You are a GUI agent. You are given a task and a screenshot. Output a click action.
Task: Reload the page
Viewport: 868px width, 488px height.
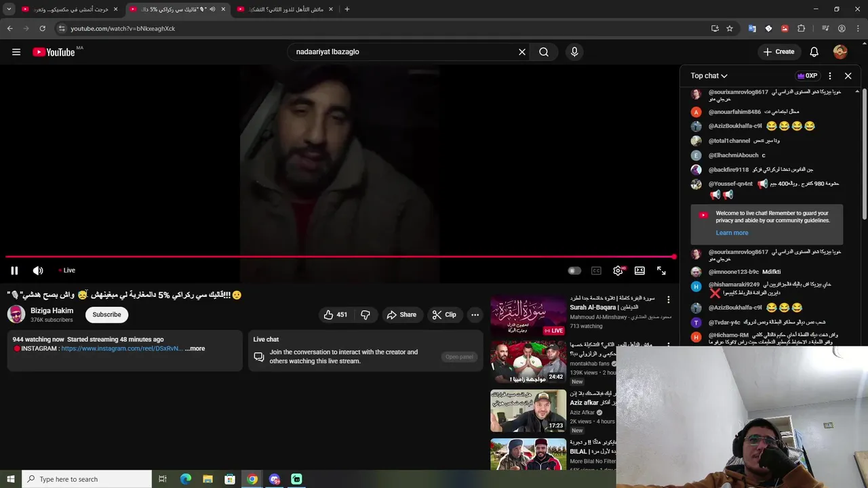pos(42,28)
